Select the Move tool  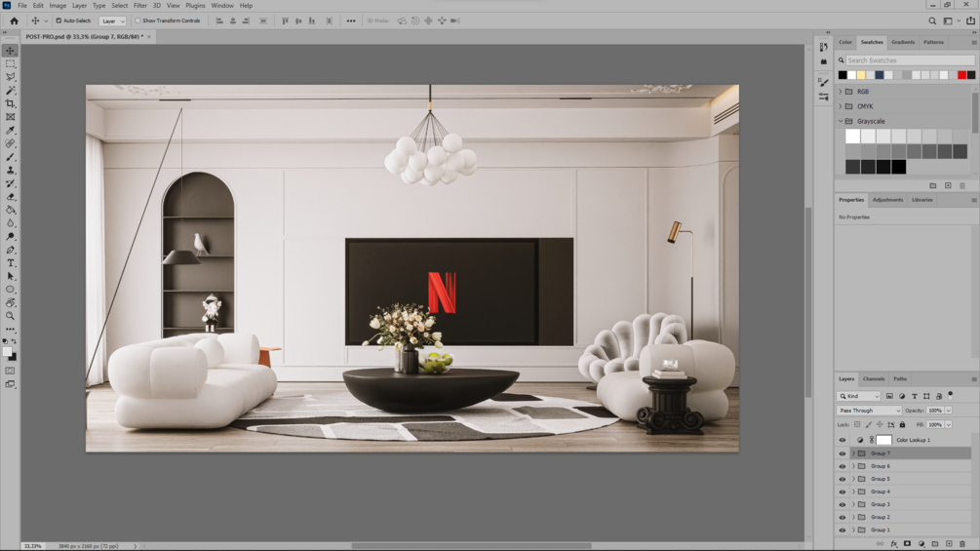[x=10, y=51]
